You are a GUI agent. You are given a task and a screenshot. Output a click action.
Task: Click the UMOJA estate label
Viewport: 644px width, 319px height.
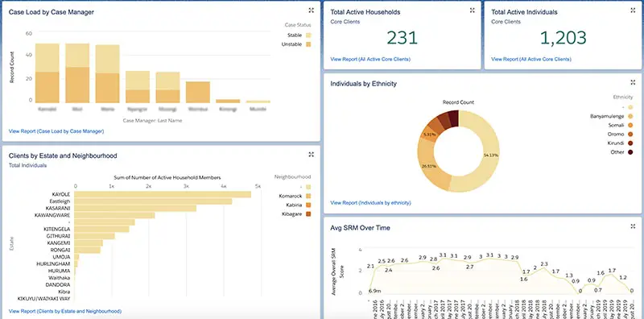pyautogui.click(x=61, y=257)
